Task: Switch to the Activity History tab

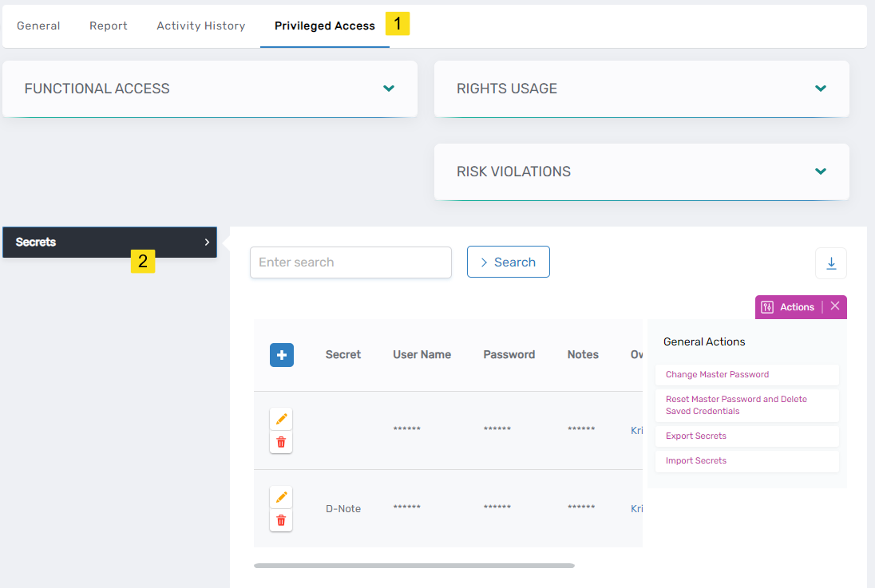Action: 200,26
